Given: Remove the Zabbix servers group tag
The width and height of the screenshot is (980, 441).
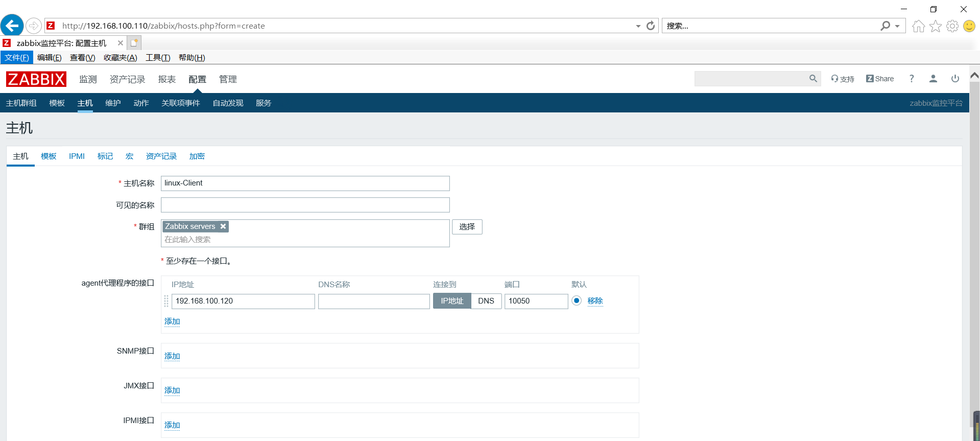Looking at the screenshot, I should point(223,226).
